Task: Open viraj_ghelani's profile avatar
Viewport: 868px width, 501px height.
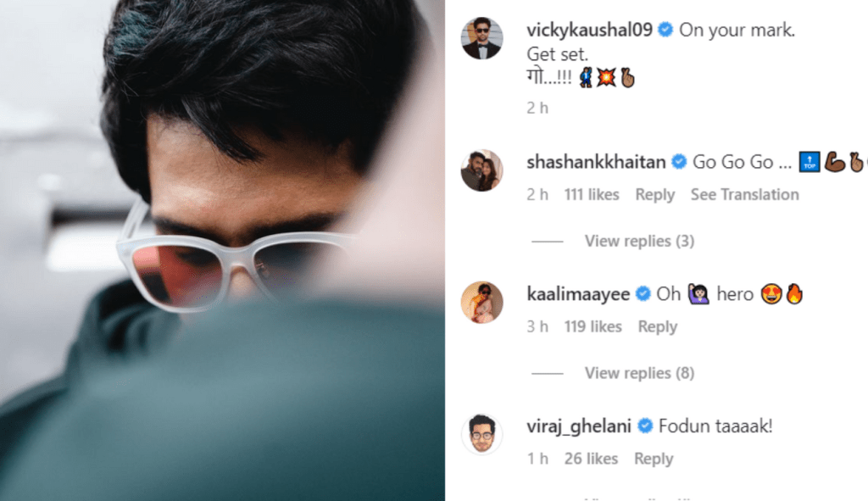Action: (x=481, y=435)
